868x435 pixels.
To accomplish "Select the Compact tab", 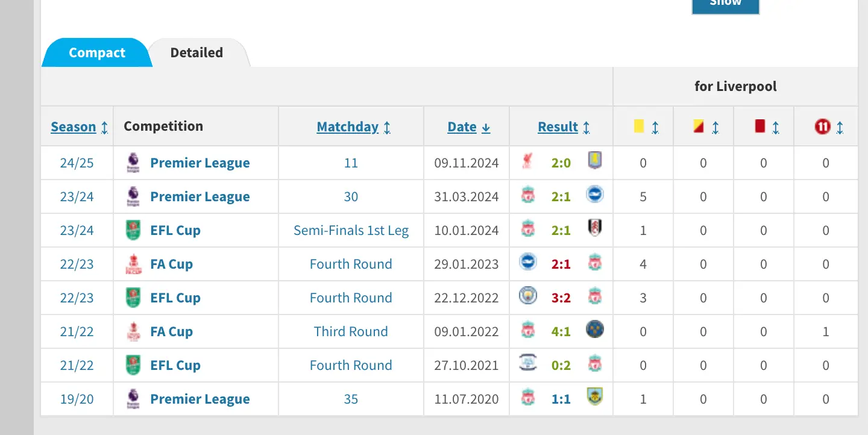I will 96,52.
